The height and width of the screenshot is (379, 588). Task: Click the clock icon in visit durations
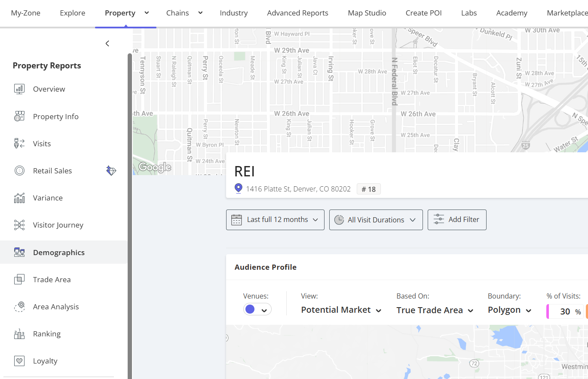coord(339,220)
